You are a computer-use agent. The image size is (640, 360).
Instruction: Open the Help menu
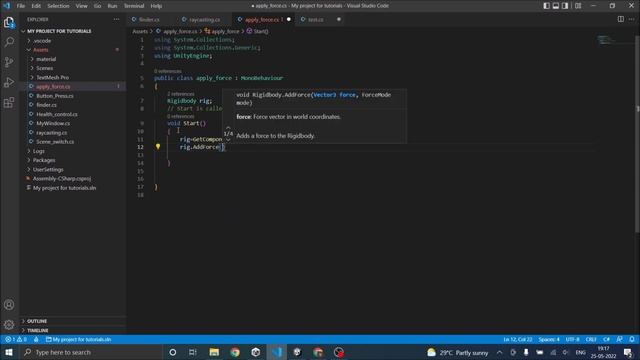click(x=156, y=6)
